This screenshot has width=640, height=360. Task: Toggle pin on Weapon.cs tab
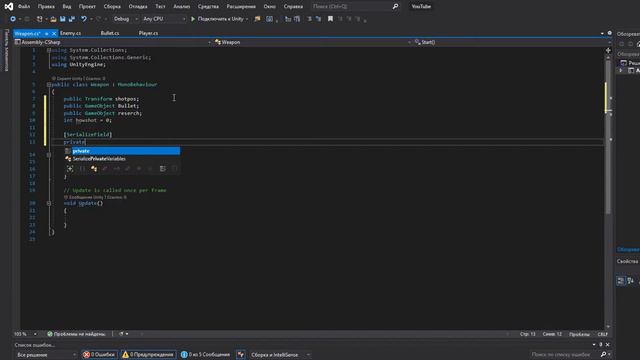point(47,33)
